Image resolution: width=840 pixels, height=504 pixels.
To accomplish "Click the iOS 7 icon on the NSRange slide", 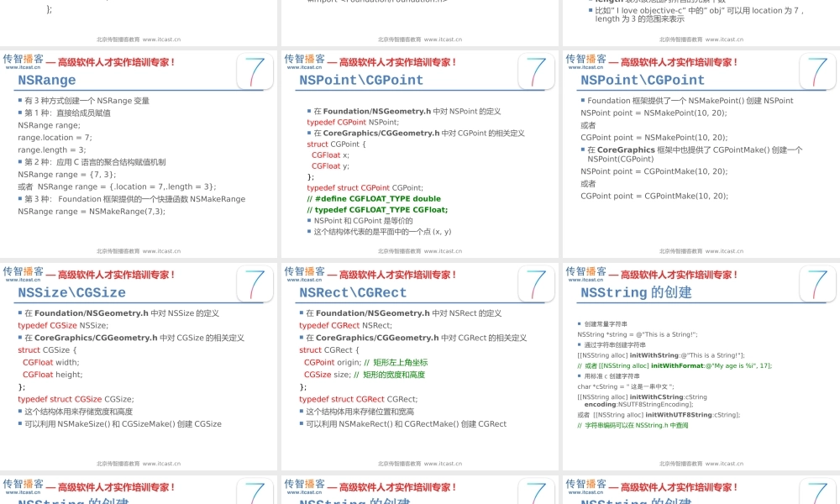I will 255,71.
